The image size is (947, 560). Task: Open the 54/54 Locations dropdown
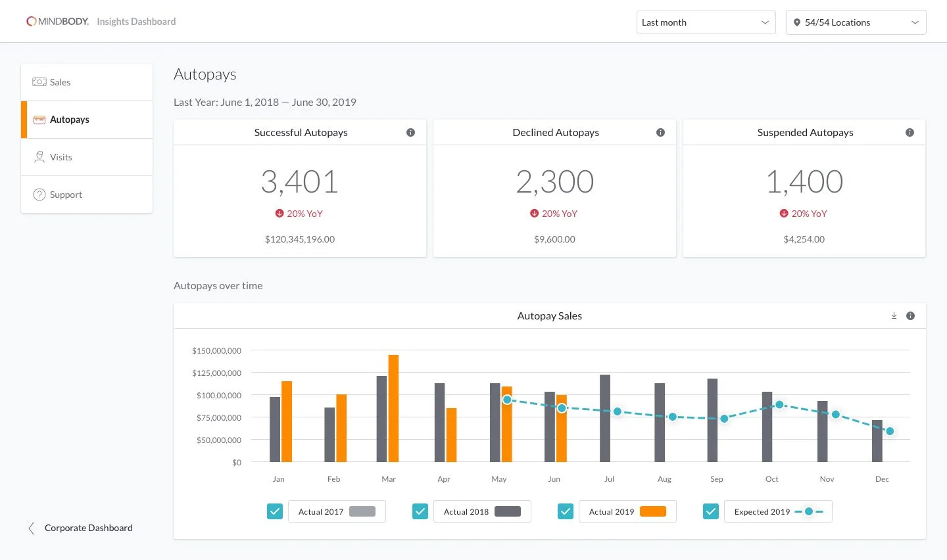[x=856, y=22]
